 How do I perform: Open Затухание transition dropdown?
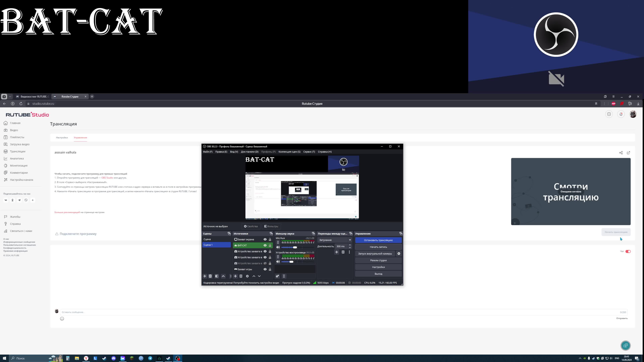click(x=335, y=240)
